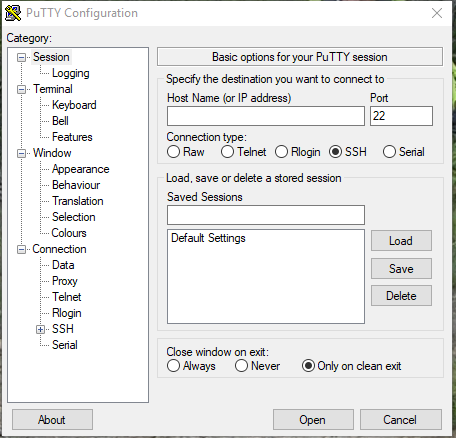Open the Data category
456x438 pixels.
pos(63,265)
